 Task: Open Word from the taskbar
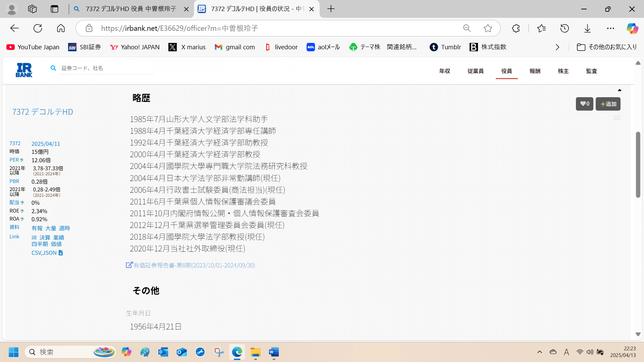point(274,352)
